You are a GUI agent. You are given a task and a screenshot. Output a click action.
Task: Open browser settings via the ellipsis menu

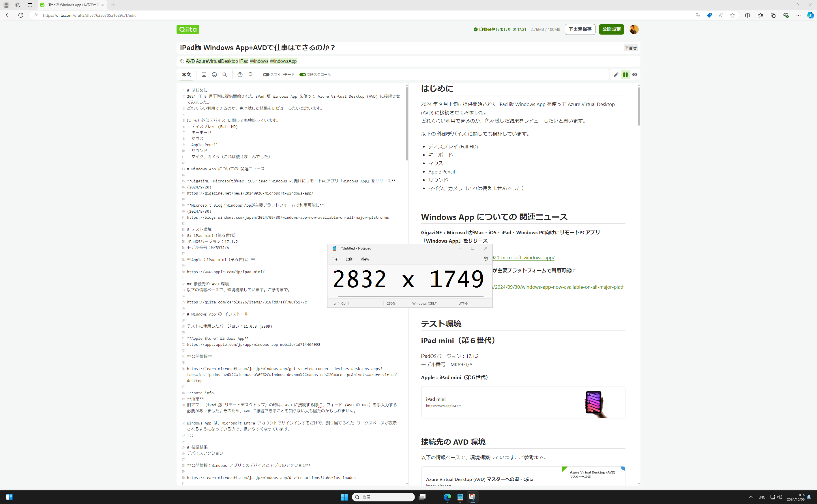point(799,15)
